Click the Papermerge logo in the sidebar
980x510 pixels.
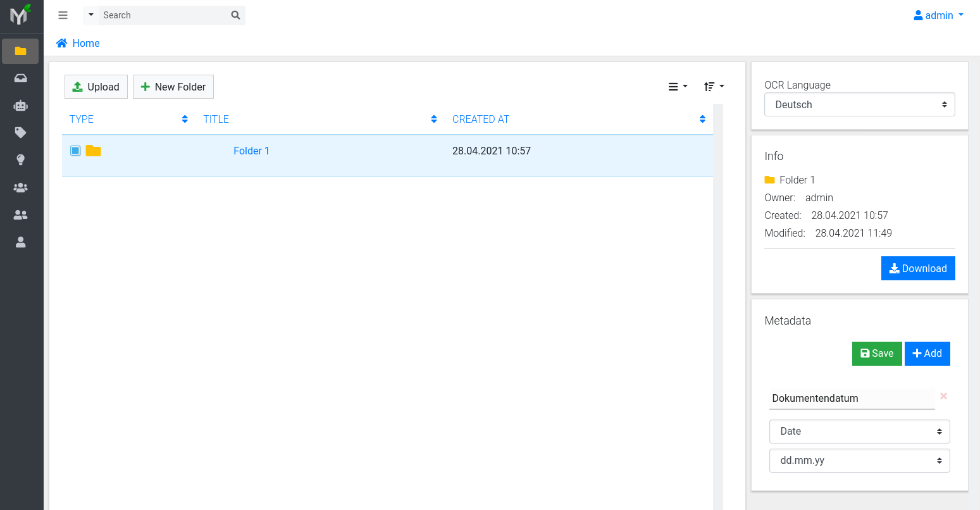[20, 15]
